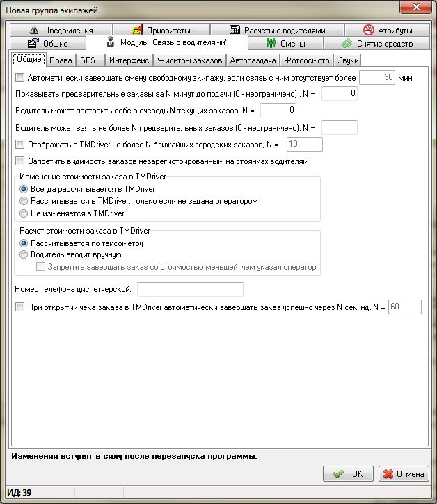This screenshot has height=504, width=437.
Task: Click the Отмена button
Action: pos(404,474)
